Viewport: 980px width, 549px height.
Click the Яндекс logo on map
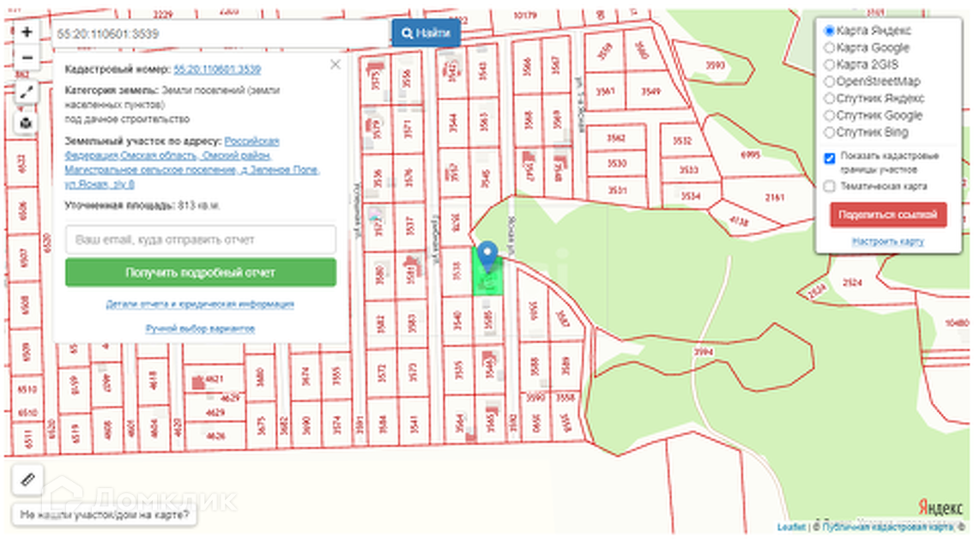point(941,507)
